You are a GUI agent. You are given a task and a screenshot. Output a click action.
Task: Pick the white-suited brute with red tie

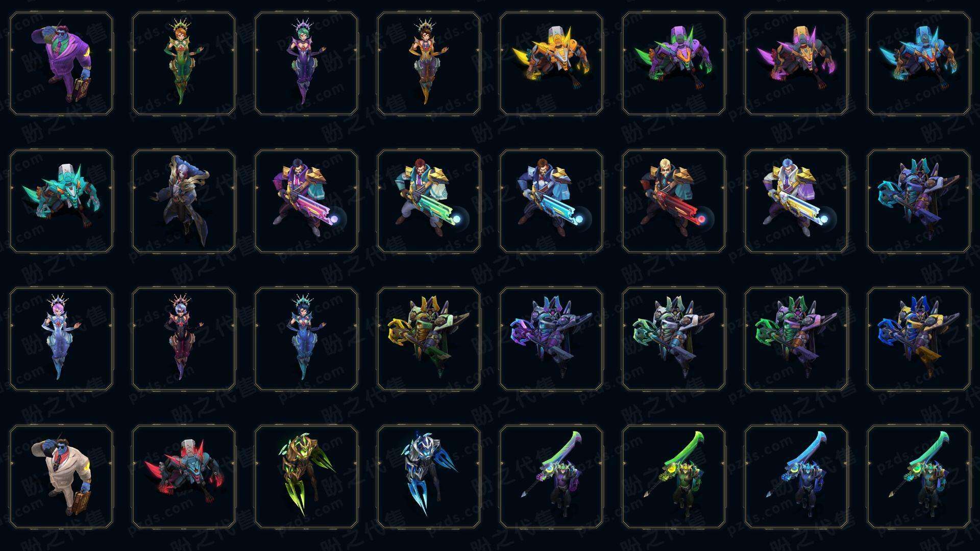point(61,477)
